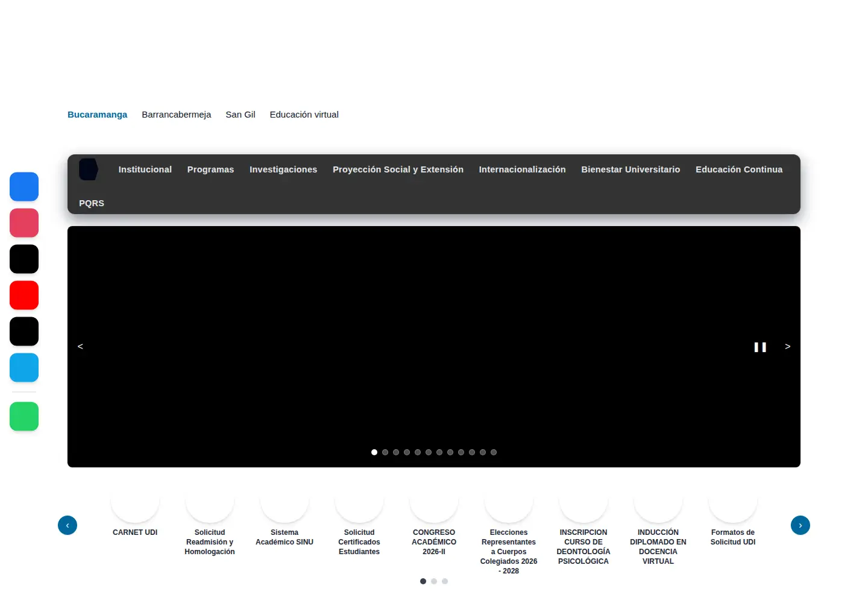868x603 pixels.
Task: Select the second banner slide dot
Action: 385,452
